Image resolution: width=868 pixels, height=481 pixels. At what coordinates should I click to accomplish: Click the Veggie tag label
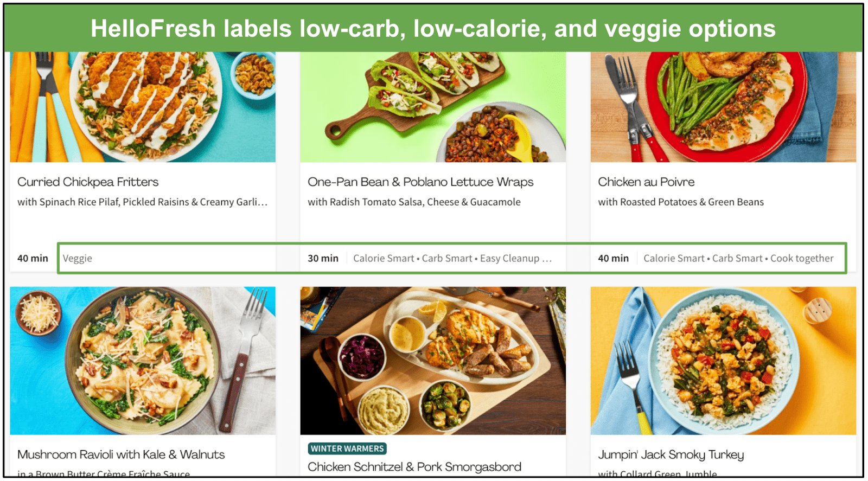click(78, 259)
